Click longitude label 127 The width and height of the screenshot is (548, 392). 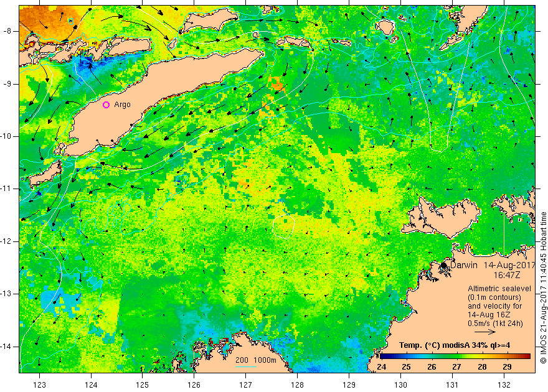coord(246,385)
